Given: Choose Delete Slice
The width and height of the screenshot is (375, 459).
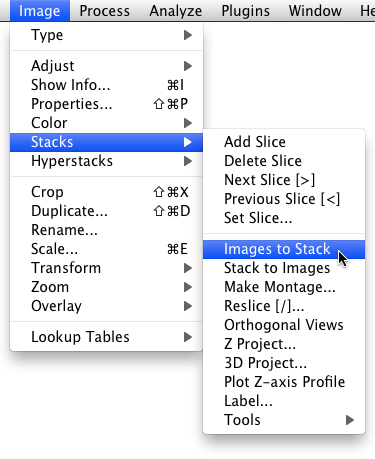Looking at the screenshot, I should (x=284, y=161).
